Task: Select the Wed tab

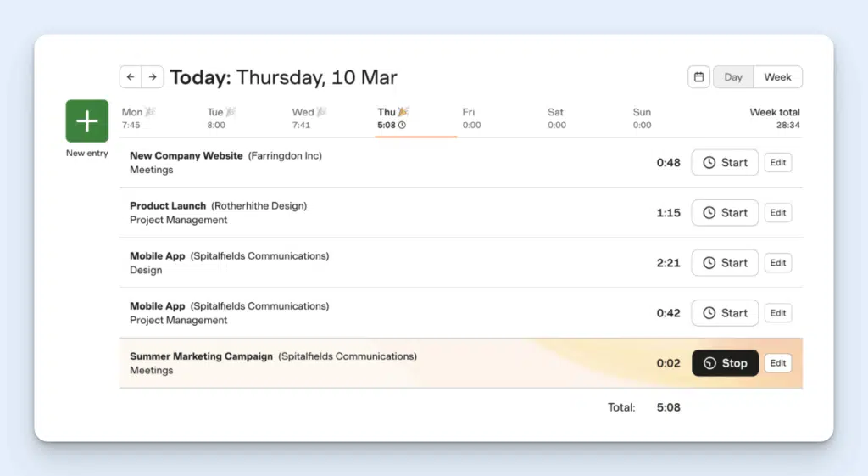Action: click(309, 118)
